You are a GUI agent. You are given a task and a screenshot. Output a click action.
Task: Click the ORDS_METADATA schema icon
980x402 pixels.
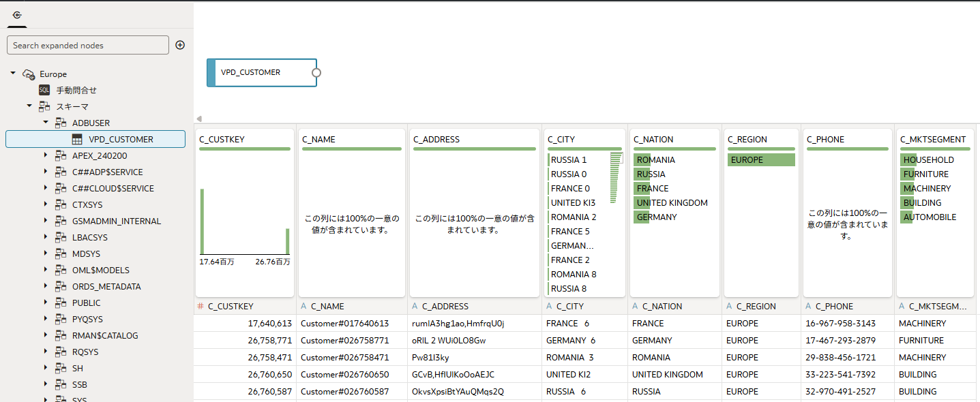[x=61, y=286]
